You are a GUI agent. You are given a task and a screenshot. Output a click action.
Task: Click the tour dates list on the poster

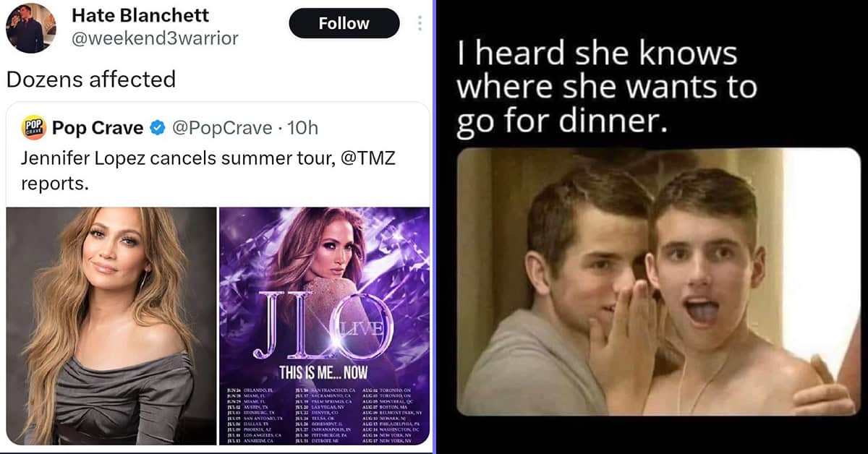tap(325, 414)
